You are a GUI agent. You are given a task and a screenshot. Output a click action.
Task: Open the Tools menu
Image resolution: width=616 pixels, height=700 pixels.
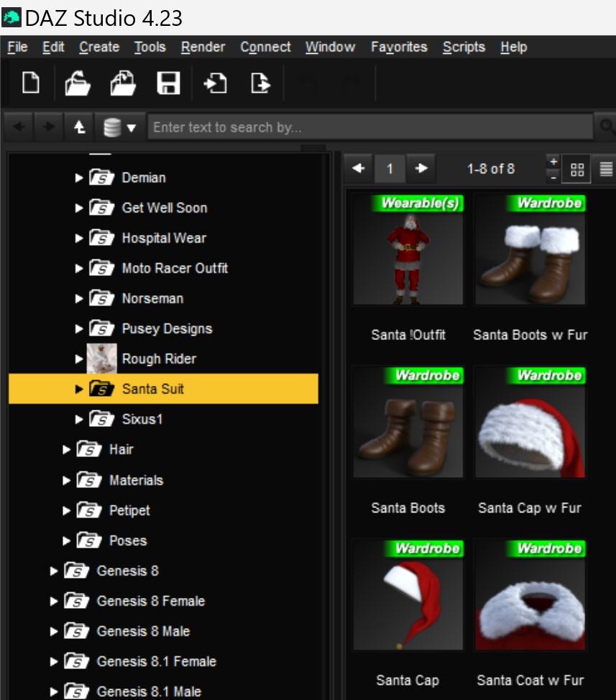pos(150,47)
